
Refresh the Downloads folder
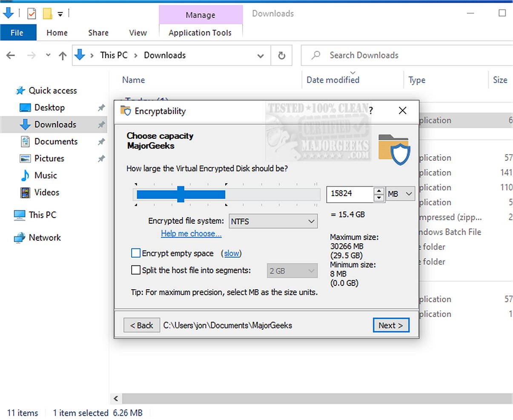281,55
